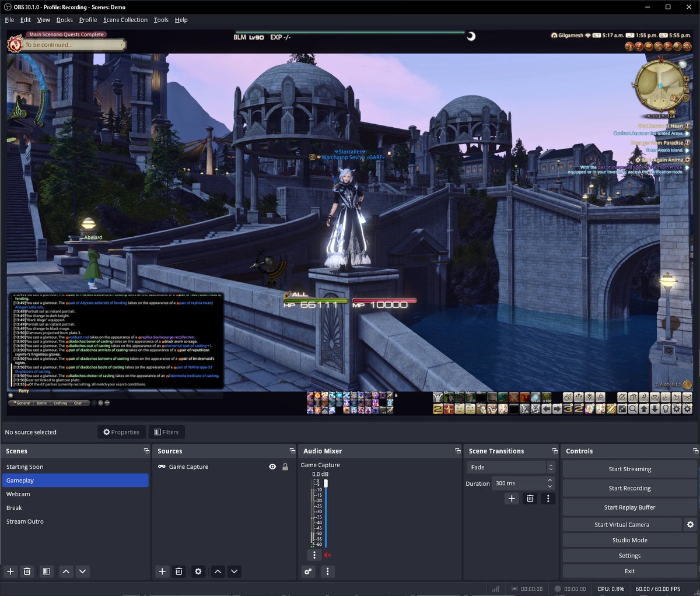Open the Tools menu

(x=161, y=20)
